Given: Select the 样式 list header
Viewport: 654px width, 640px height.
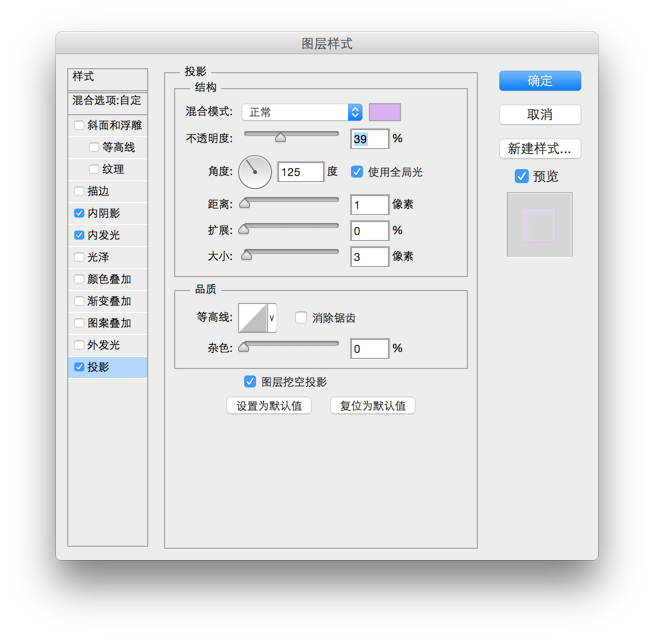Looking at the screenshot, I should (108, 79).
